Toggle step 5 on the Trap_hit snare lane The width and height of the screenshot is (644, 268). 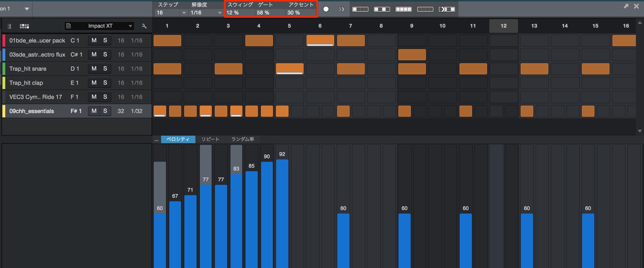point(290,69)
